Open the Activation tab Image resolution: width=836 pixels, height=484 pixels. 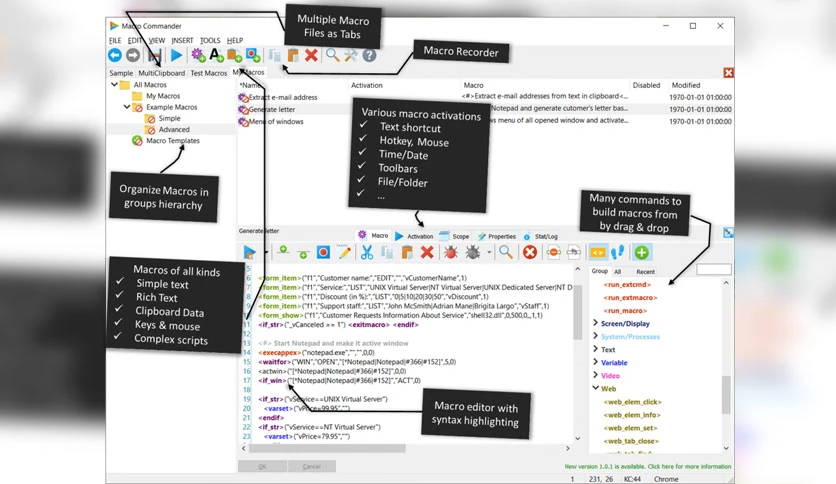coord(414,236)
